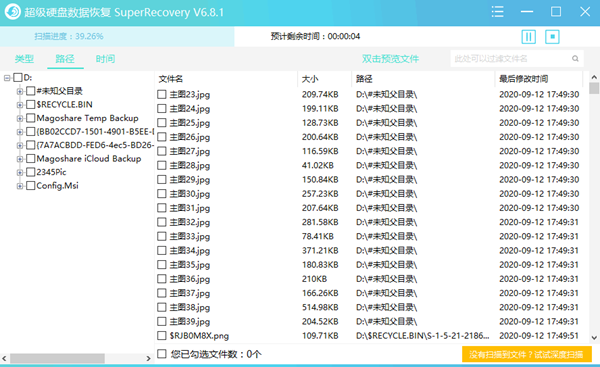Viewport: 600px width, 367px height.
Task: Click size value 41.02KB
Action: (x=318, y=165)
